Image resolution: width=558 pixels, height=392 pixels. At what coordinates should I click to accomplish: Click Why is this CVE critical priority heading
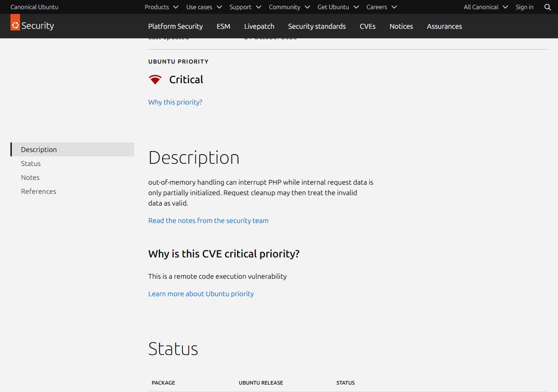click(224, 254)
